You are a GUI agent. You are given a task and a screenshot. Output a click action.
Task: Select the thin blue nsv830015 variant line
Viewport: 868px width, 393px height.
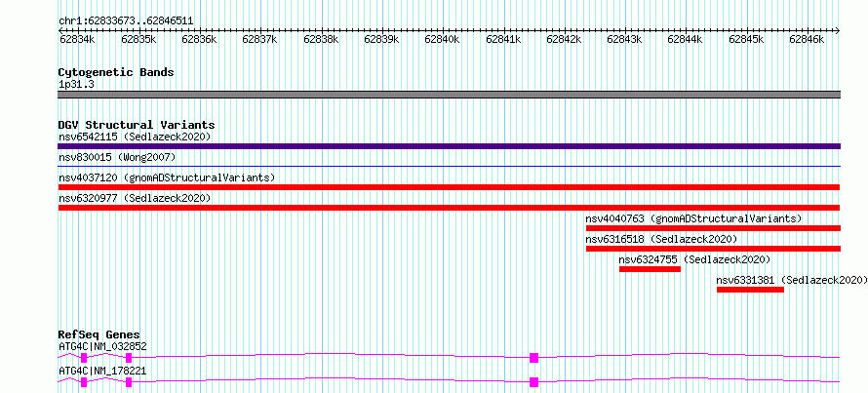pos(449,166)
